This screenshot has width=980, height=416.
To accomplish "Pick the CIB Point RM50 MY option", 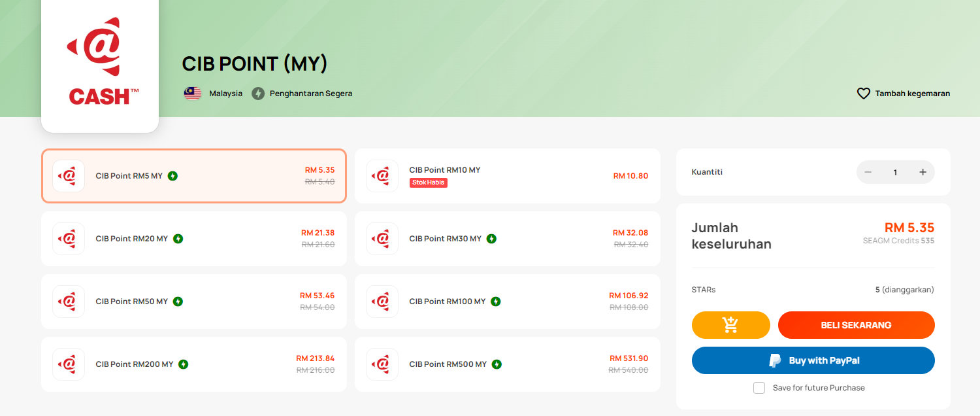I will (194, 302).
